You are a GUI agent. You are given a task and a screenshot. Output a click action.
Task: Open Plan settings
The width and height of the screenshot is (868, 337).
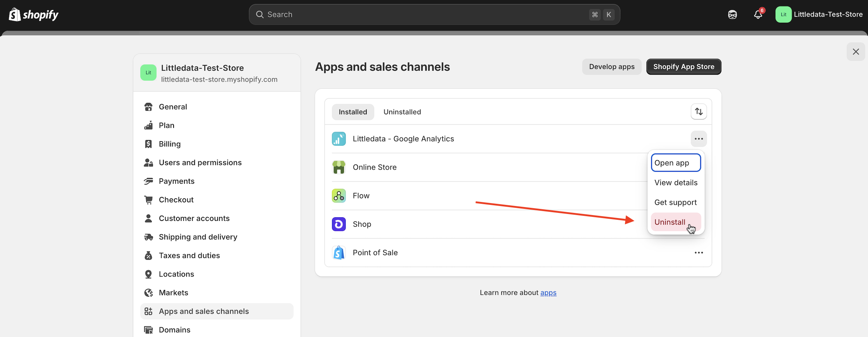coord(216,125)
